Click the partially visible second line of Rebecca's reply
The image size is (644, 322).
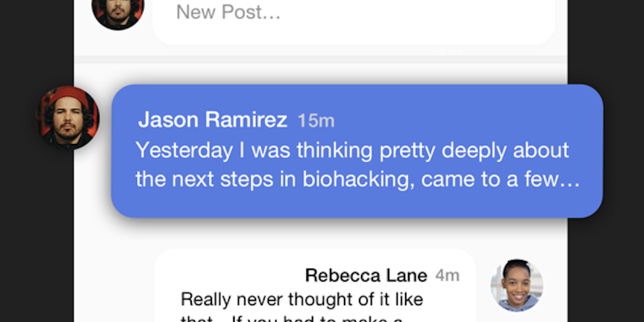pyautogui.click(x=291, y=318)
